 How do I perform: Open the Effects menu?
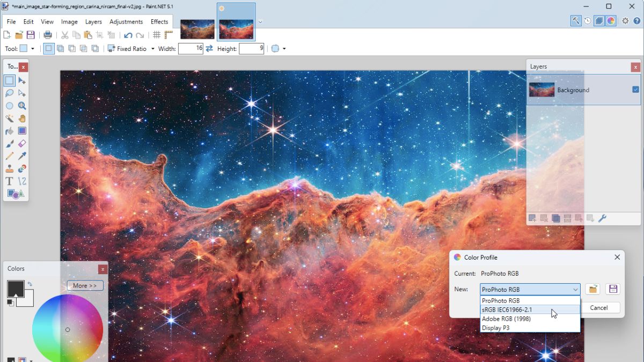pos(159,21)
